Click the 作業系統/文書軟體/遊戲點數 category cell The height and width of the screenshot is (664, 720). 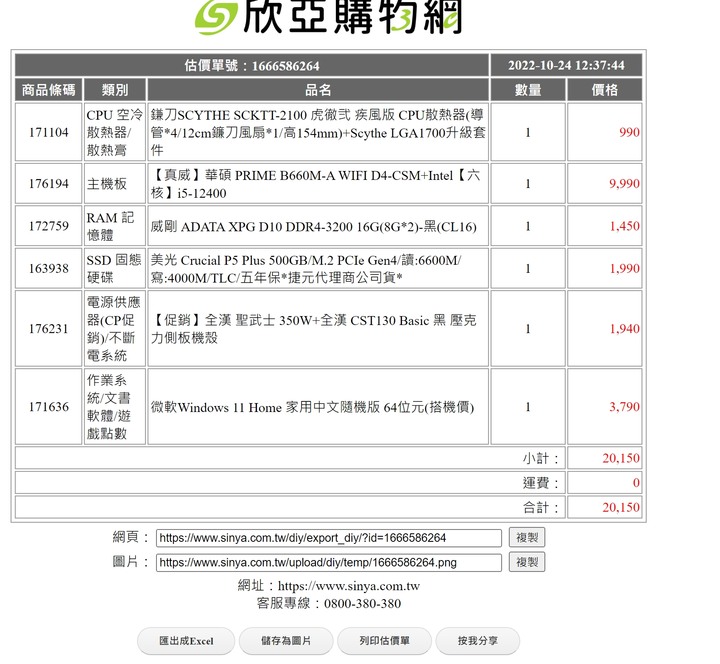click(115, 407)
